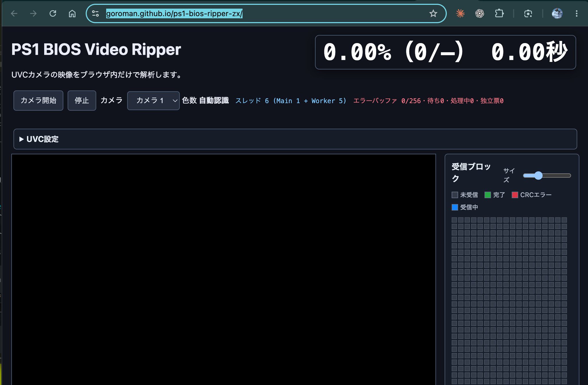
Task: Click the black camera video preview
Action: tap(223, 269)
